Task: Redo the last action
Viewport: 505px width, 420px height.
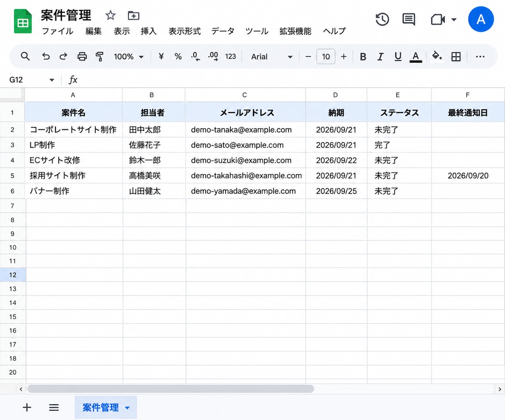Action: click(x=63, y=56)
